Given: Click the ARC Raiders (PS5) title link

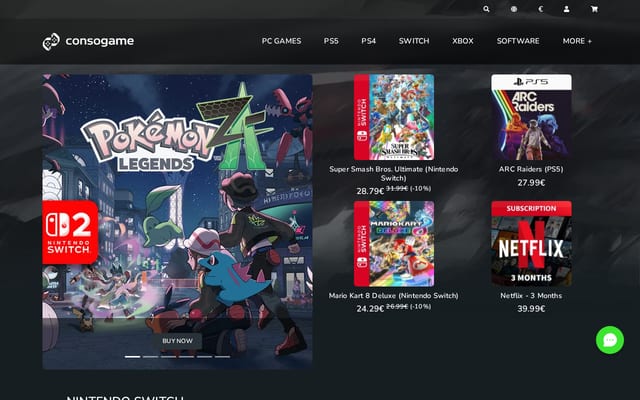Looking at the screenshot, I should (x=531, y=169).
